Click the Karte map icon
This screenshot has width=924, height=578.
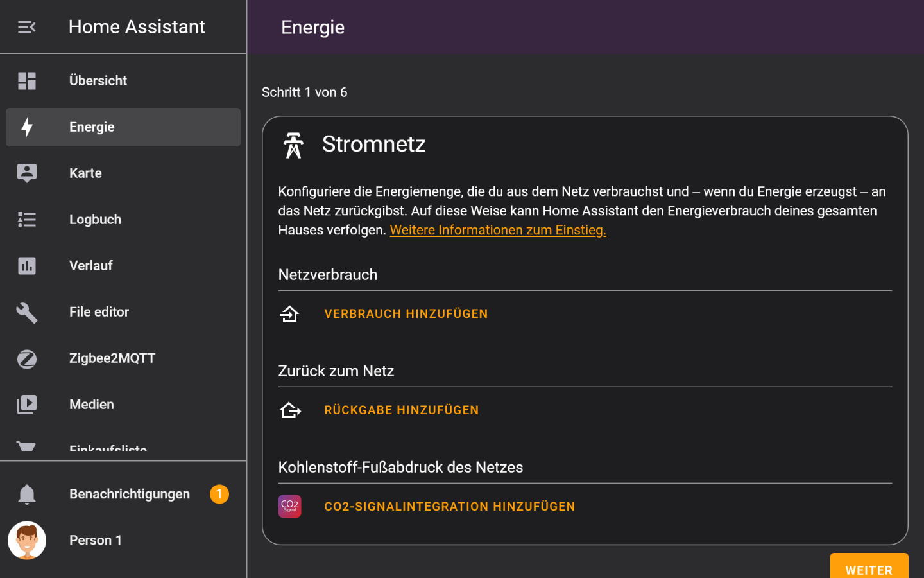click(27, 173)
